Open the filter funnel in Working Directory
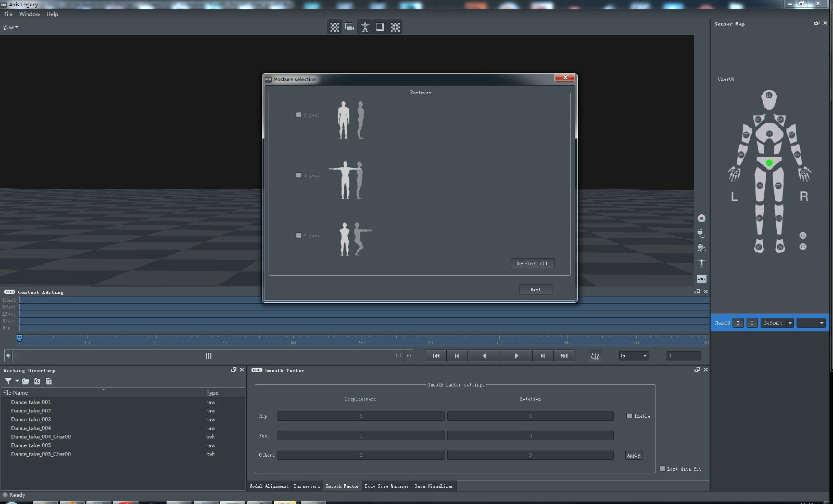The height and width of the screenshot is (504, 833). (8, 381)
